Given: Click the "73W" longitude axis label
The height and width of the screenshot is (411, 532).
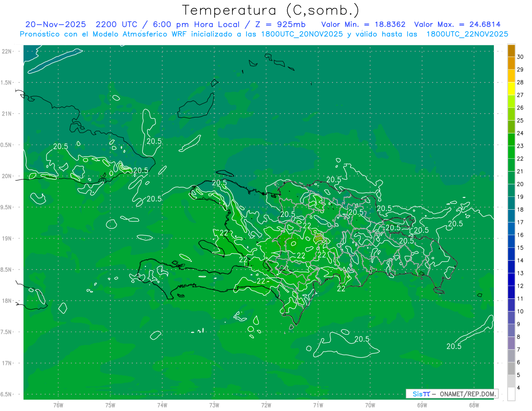Looking at the screenshot, I should point(214,405).
